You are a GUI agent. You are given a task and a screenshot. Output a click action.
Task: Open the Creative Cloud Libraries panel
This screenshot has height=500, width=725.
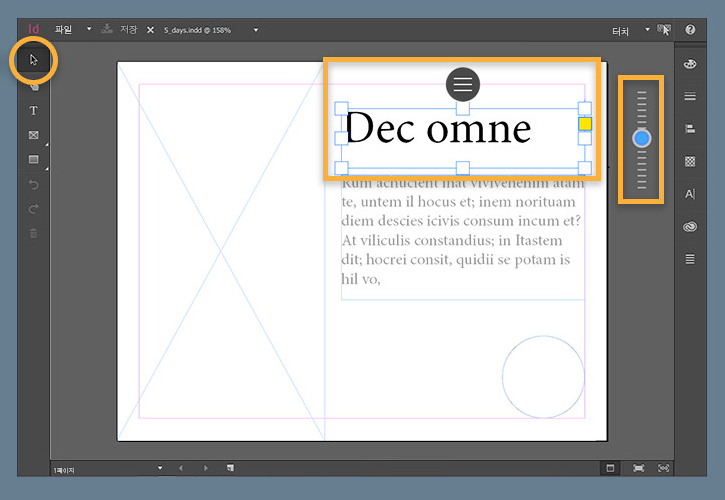(x=689, y=227)
